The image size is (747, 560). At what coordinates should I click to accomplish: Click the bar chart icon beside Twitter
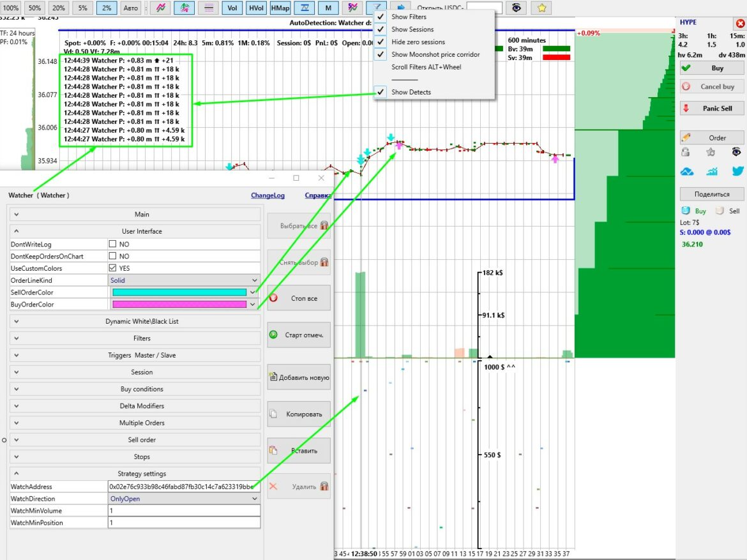(x=711, y=171)
